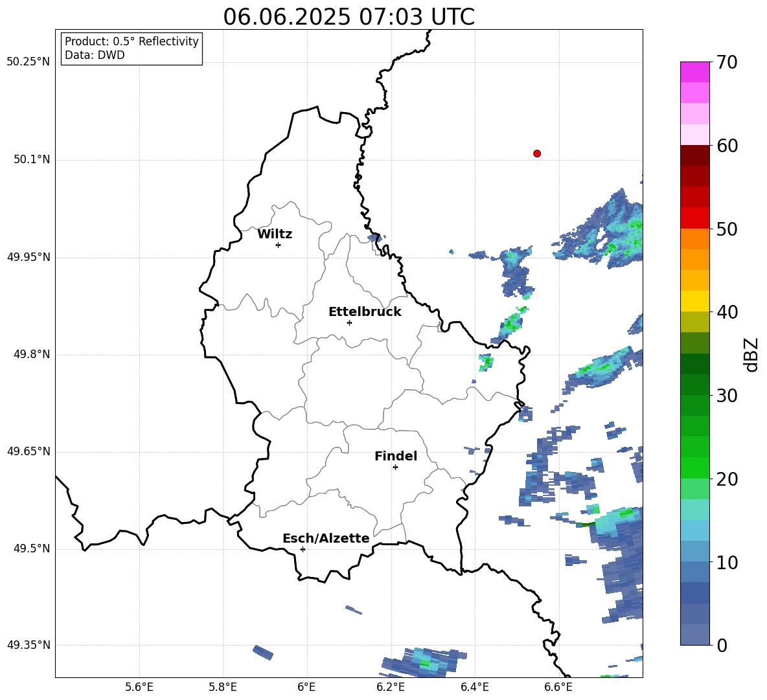The height and width of the screenshot is (700, 767).
Task: Click the 6.4°E longitude label
Action: (474, 688)
